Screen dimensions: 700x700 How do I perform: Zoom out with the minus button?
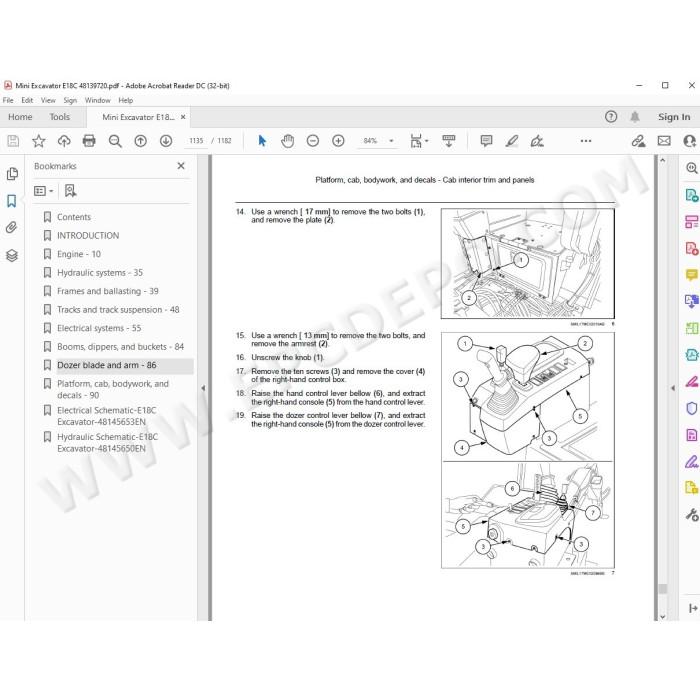(x=312, y=141)
